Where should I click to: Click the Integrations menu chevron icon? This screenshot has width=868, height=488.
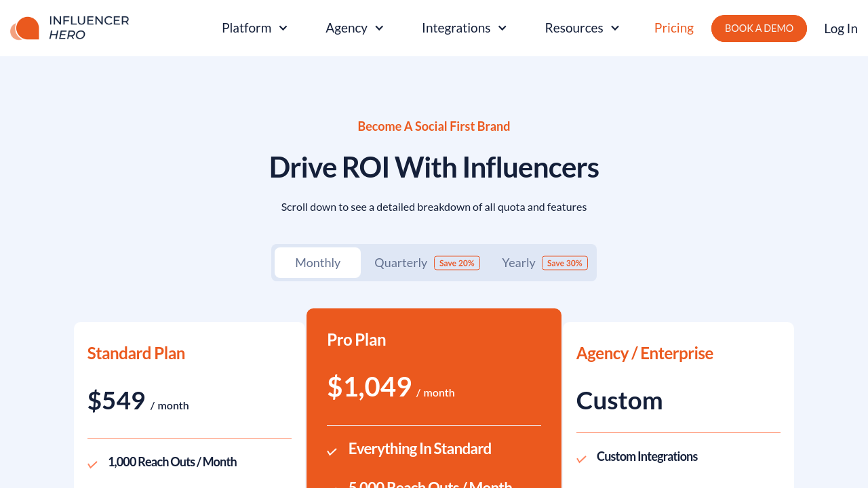502,28
